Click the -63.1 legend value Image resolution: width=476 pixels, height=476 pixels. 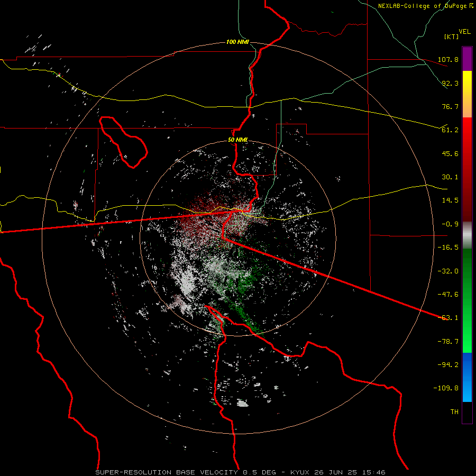click(x=448, y=318)
